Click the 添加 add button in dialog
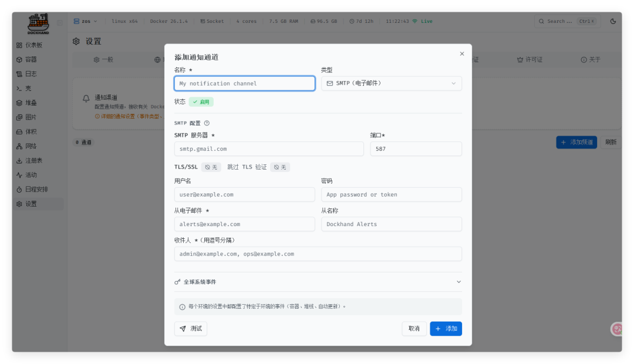 [446, 329]
